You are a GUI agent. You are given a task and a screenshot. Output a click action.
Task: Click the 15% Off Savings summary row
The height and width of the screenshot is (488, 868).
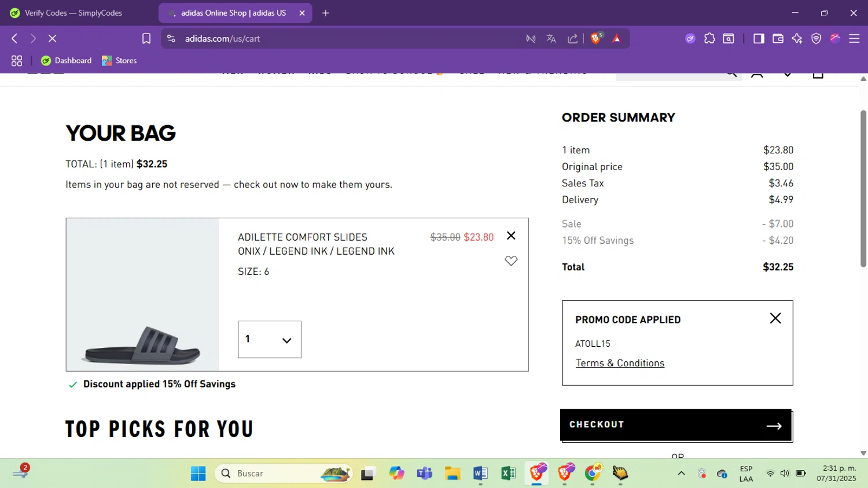[x=678, y=240]
